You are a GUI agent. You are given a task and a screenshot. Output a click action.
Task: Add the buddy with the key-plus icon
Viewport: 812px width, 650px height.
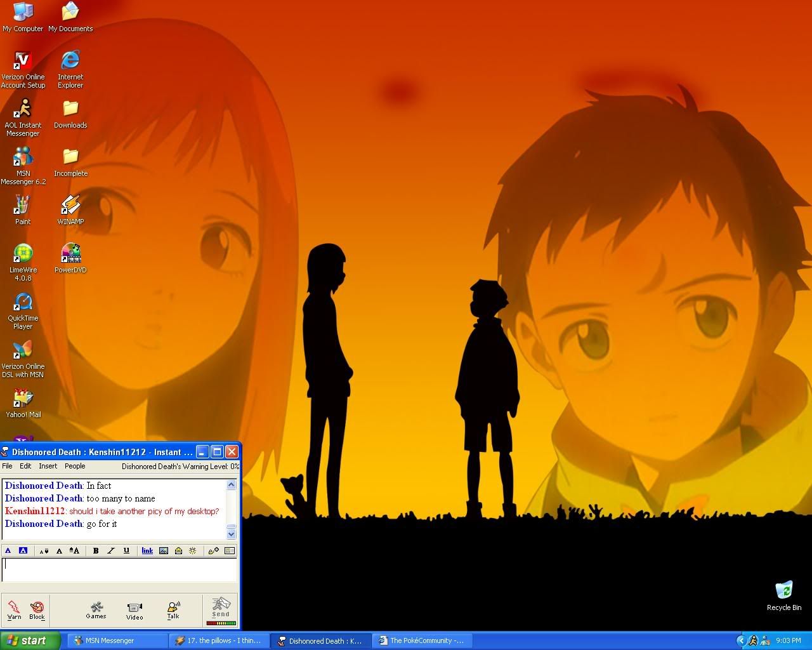pos(214,550)
